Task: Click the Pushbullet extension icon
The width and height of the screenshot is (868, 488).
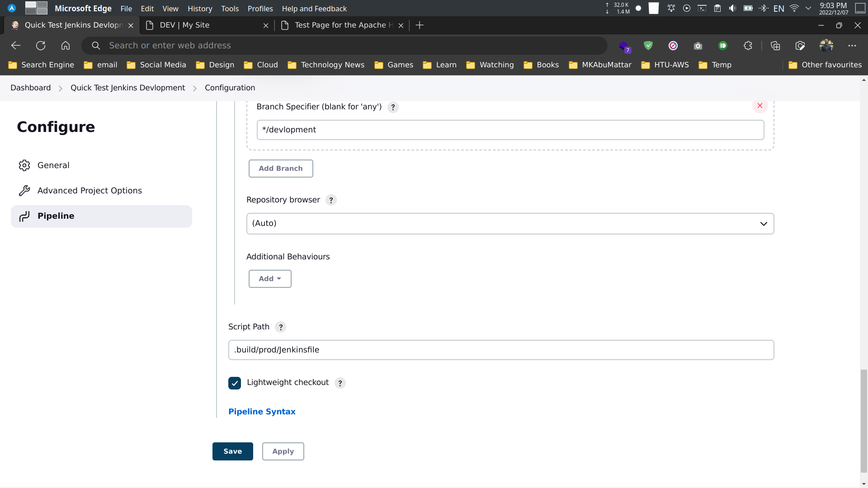Action: [x=722, y=45]
